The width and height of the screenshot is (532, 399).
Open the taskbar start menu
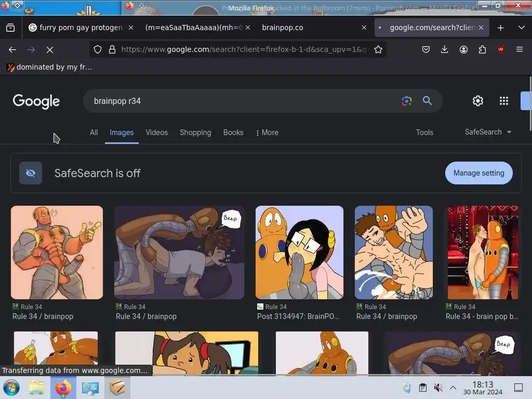coord(11,388)
